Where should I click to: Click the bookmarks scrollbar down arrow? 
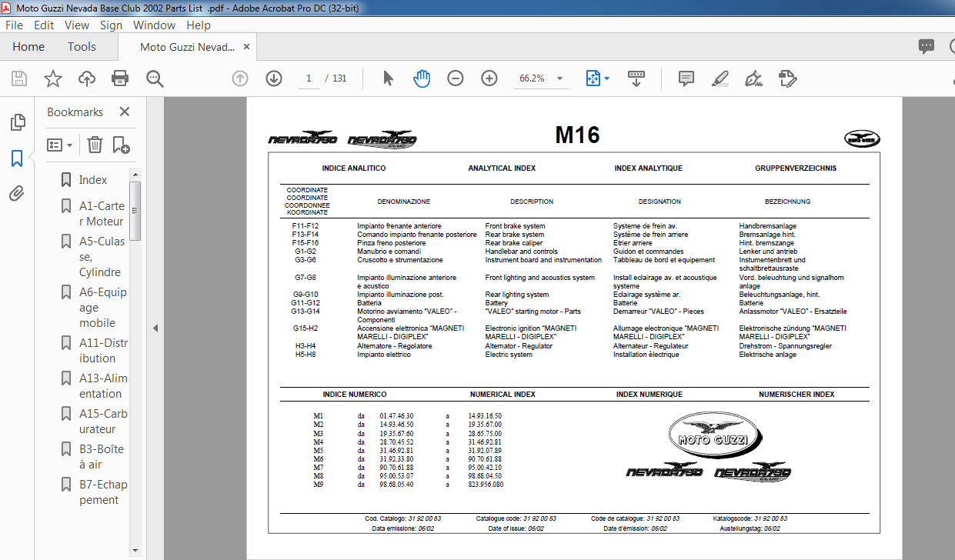click(x=135, y=550)
